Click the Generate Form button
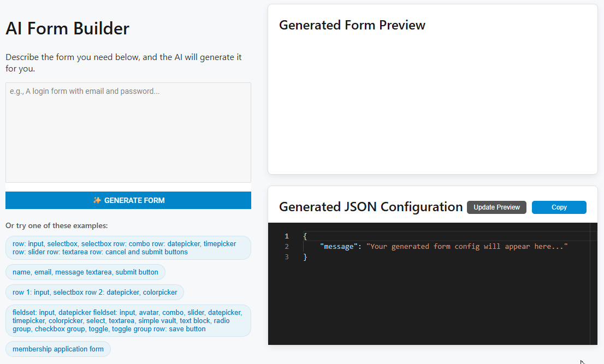 (128, 200)
